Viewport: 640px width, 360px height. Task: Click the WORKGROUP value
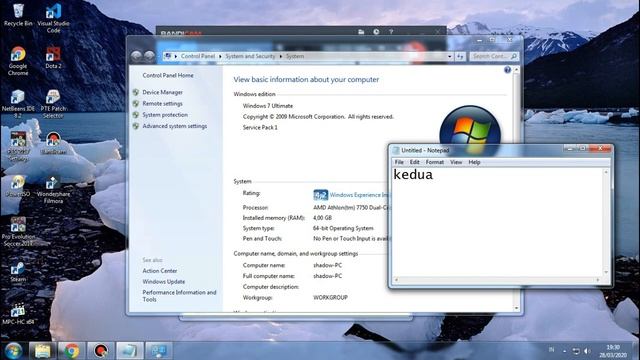330,298
